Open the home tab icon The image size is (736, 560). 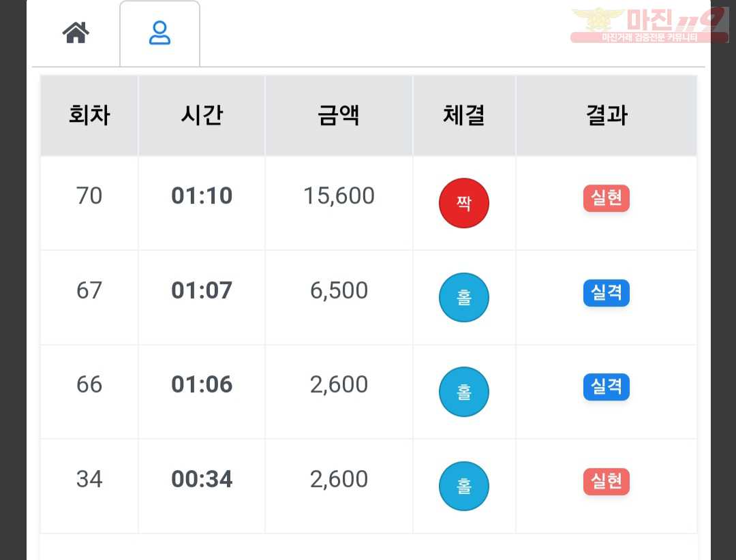point(76,33)
